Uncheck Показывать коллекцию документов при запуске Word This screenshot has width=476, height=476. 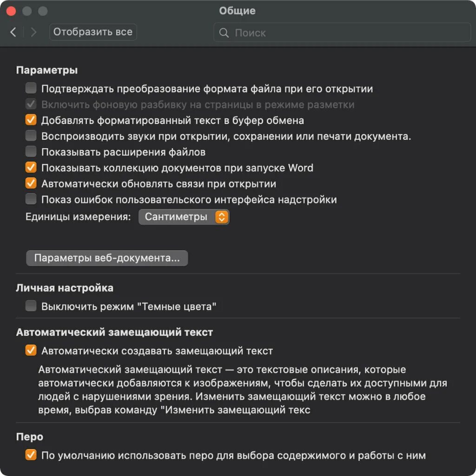click(x=31, y=167)
